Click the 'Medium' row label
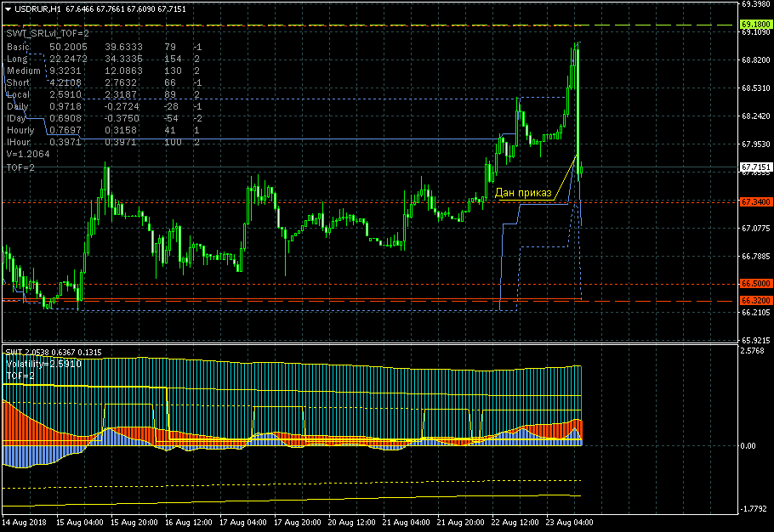This screenshot has height=532, width=774. pos(23,71)
